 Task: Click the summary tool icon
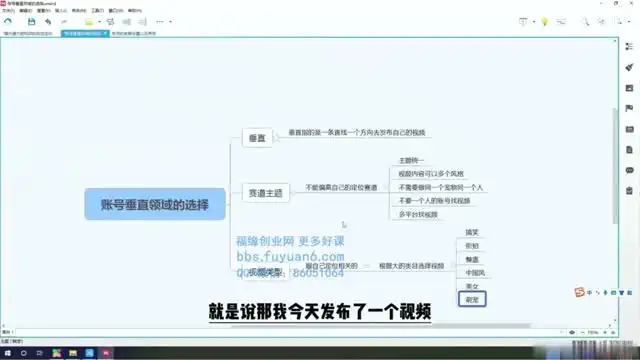point(143,22)
